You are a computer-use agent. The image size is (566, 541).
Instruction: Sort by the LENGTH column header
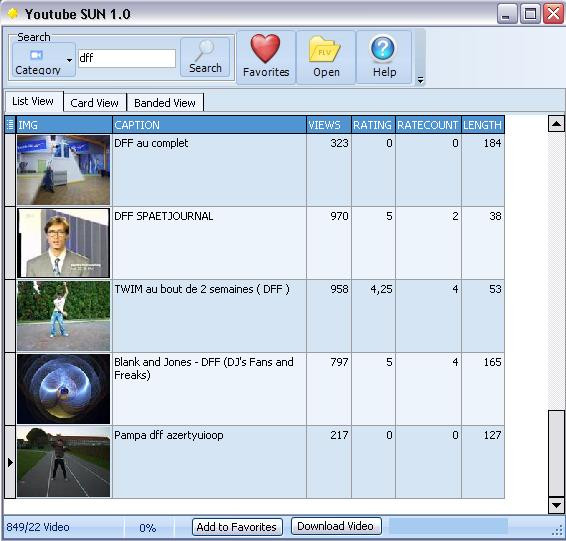(483, 125)
